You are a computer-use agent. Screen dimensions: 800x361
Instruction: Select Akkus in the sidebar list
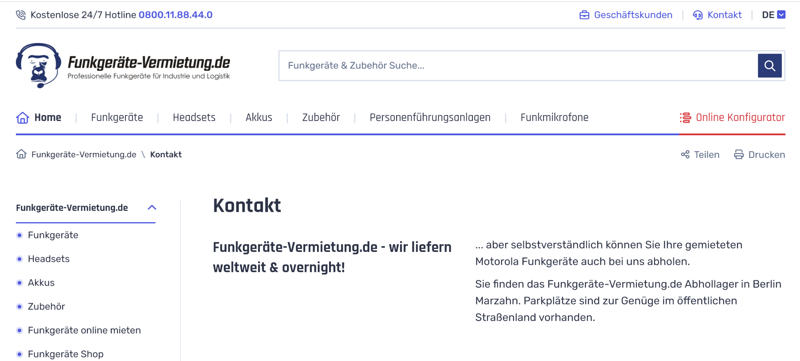click(x=41, y=282)
